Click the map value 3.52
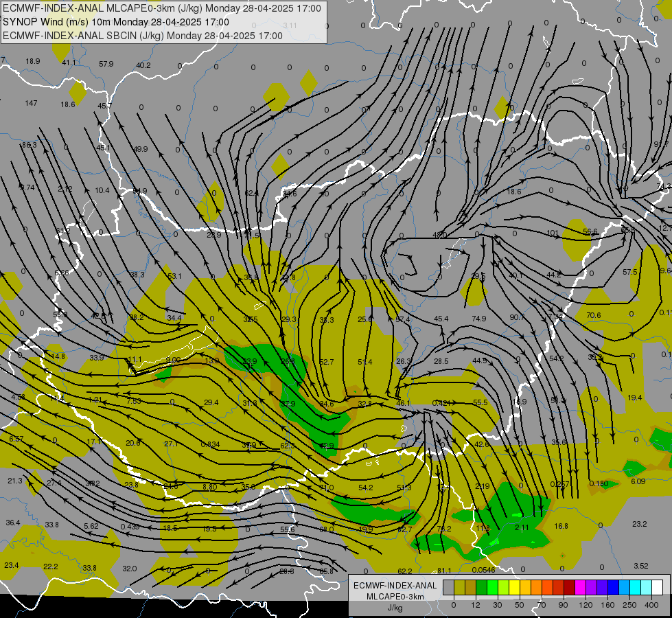672x618 pixels. tap(640, 566)
